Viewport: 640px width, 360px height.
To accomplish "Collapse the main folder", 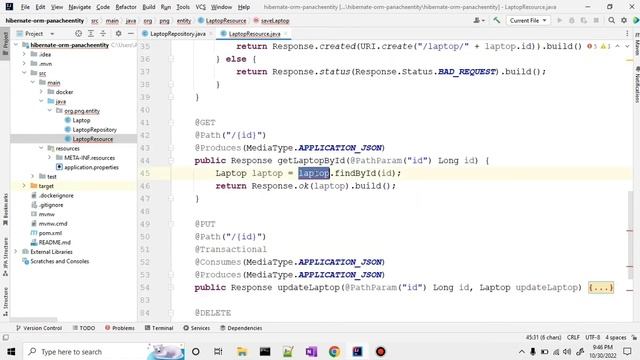I will (x=33, y=82).
